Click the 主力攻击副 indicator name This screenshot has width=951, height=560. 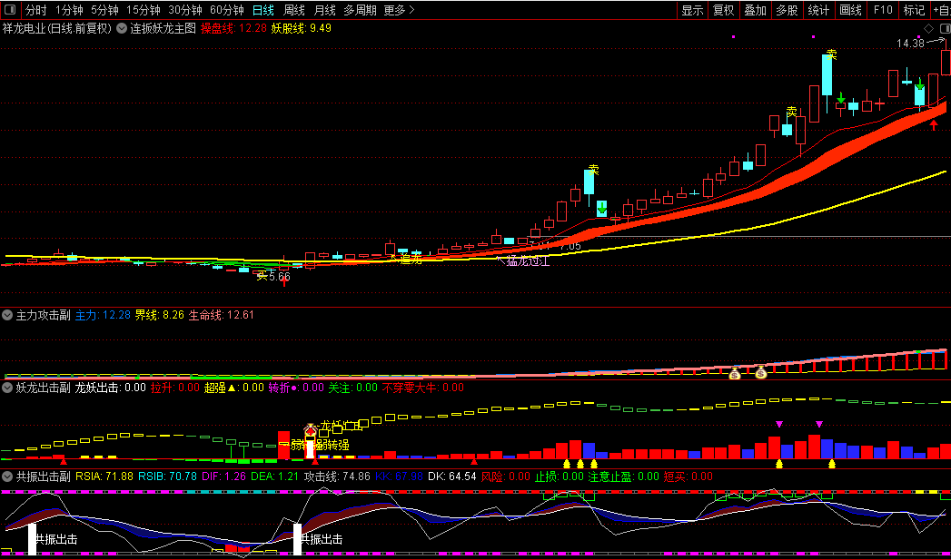[43, 315]
